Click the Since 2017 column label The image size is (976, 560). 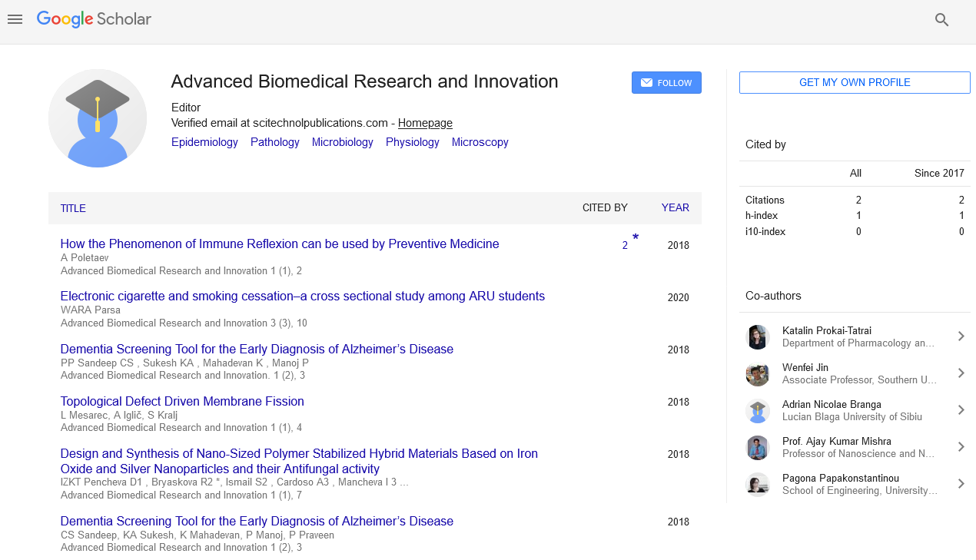coord(939,173)
